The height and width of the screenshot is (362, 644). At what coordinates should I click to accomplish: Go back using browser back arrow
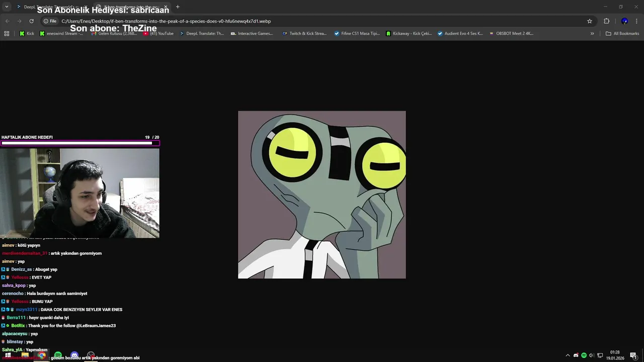(8, 21)
